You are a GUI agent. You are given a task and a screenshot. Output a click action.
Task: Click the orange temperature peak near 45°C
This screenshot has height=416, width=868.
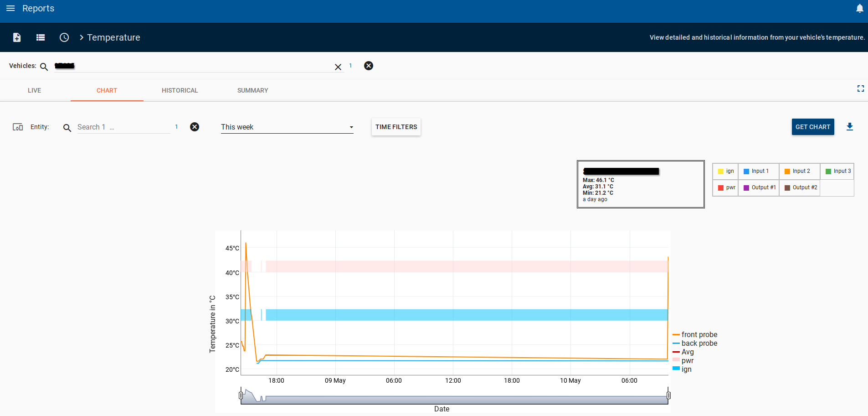coord(246,244)
